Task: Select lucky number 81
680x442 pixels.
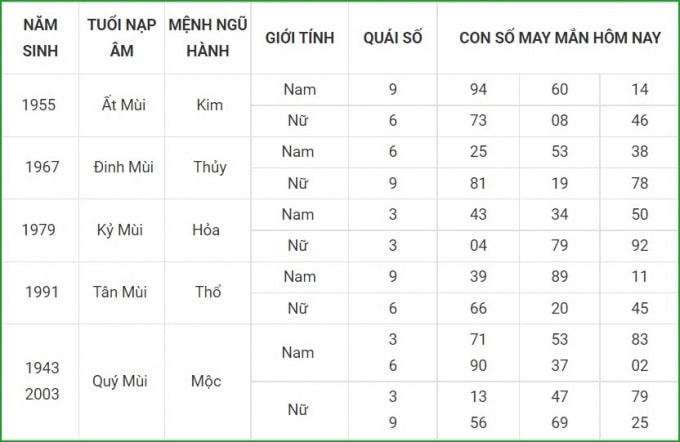Action: pos(478,183)
